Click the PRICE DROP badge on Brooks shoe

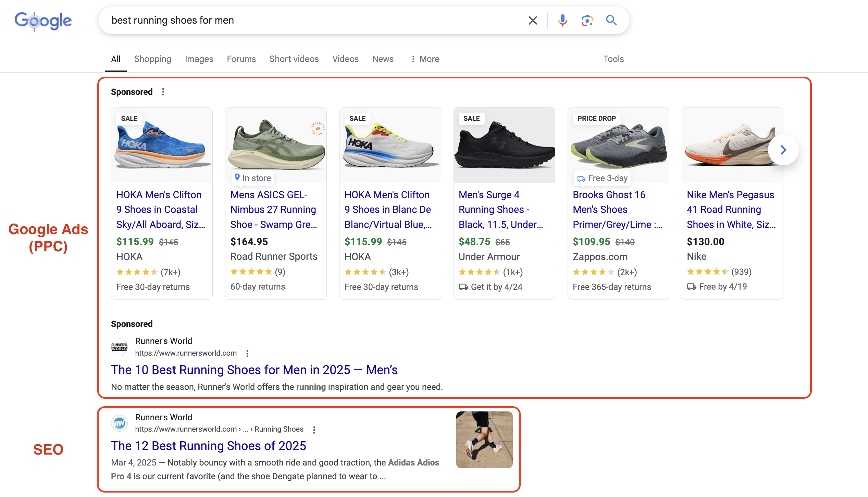[x=597, y=118]
